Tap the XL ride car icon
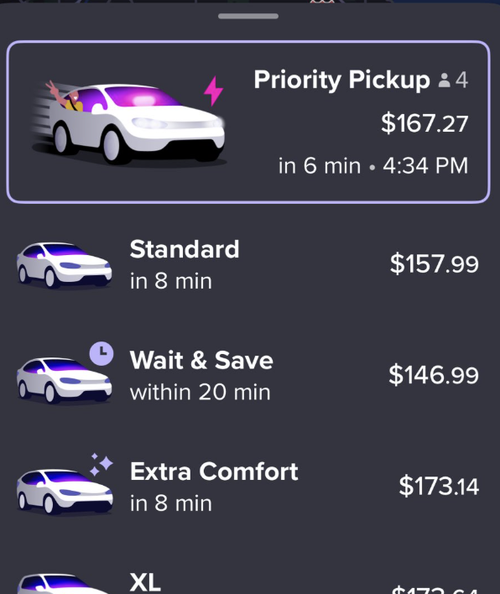Viewport: 500px width, 594px height. (64, 583)
